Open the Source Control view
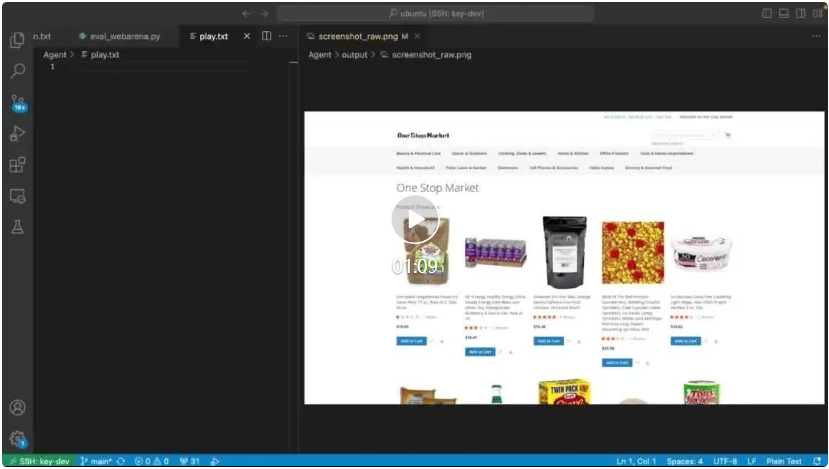The width and height of the screenshot is (829, 469). pos(17,103)
